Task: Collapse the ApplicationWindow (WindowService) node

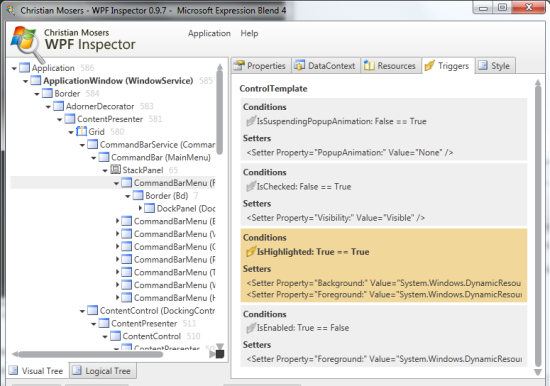Action: point(25,81)
